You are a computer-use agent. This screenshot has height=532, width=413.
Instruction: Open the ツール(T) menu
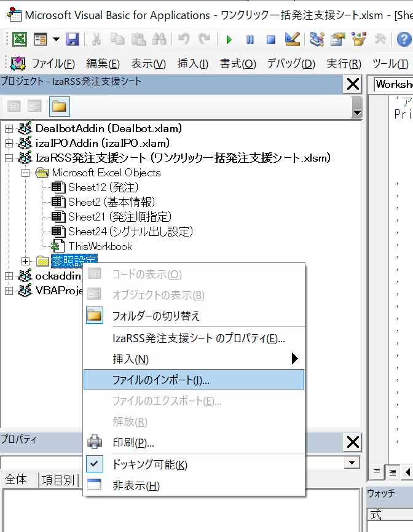(x=390, y=63)
